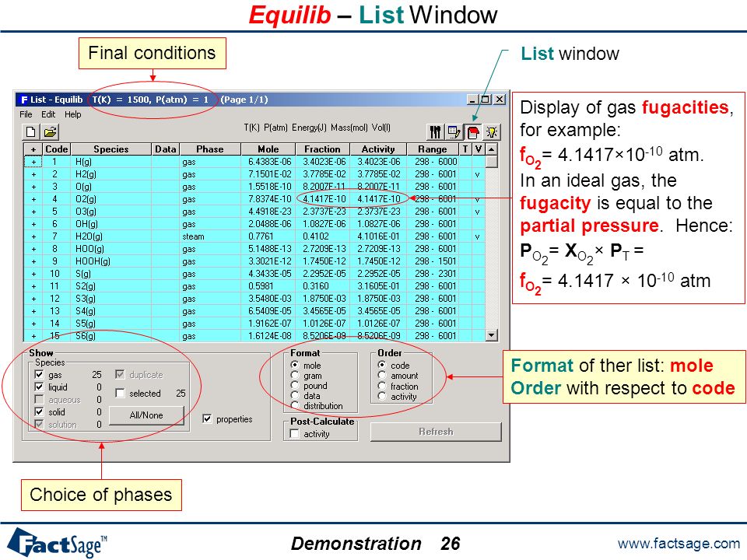Click the O2(g) fraction value 4.1417E-10

tap(324, 199)
